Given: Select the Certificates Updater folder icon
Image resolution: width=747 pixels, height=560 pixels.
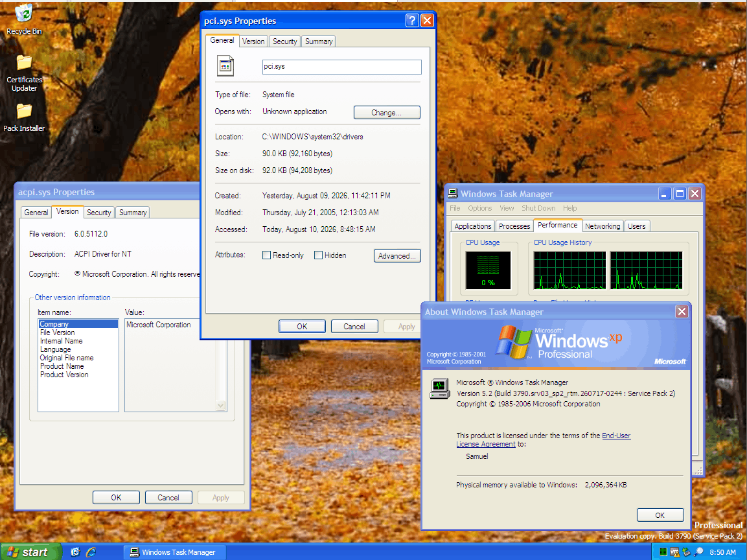Looking at the screenshot, I should tap(24, 73).
